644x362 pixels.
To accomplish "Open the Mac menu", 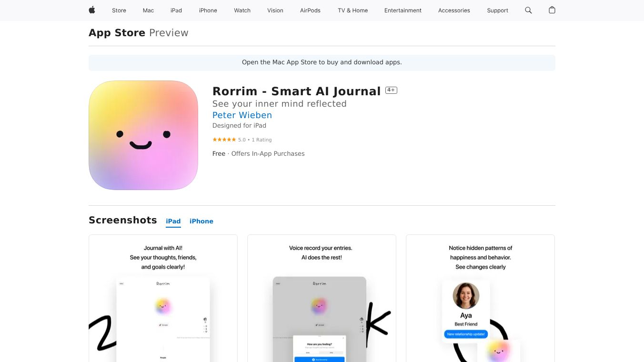I will point(149,10).
